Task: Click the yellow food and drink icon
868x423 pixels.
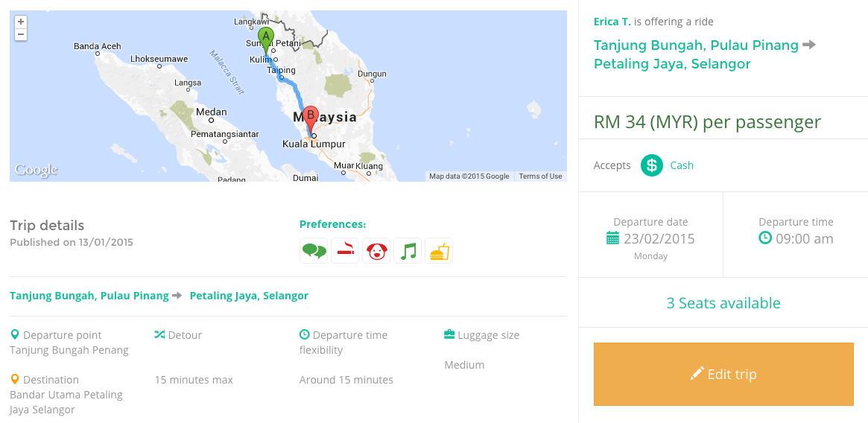Action: [x=439, y=251]
